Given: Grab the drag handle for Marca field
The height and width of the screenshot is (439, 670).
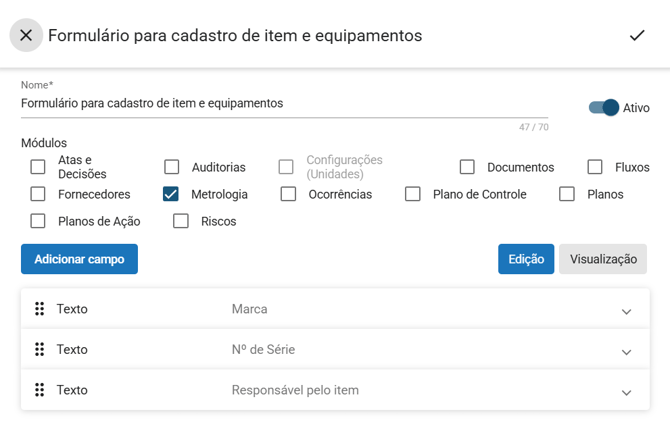Looking at the screenshot, I should [40, 309].
